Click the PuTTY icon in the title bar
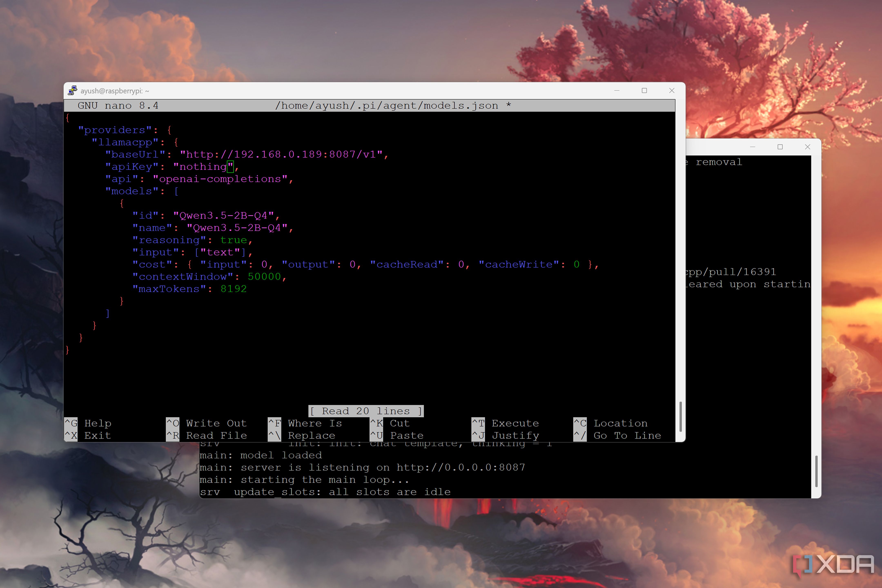The image size is (882, 588). pos(72,90)
